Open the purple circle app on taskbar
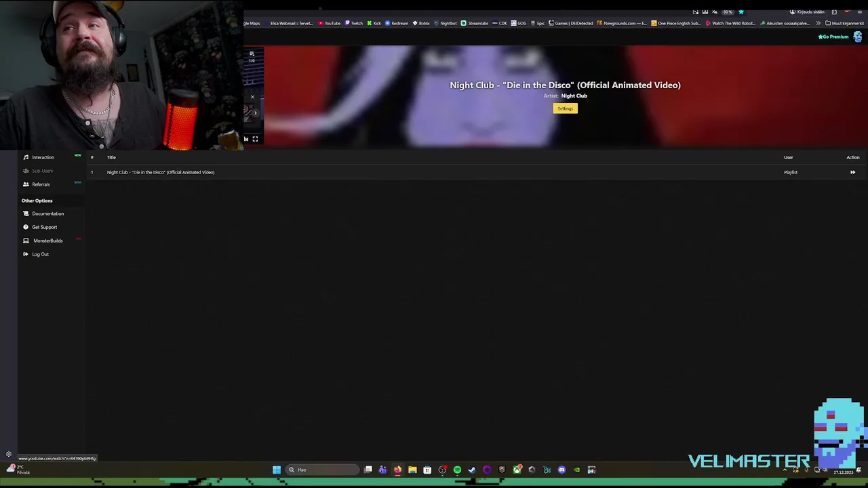The width and height of the screenshot is (868, 488). (x=487, y=470)
